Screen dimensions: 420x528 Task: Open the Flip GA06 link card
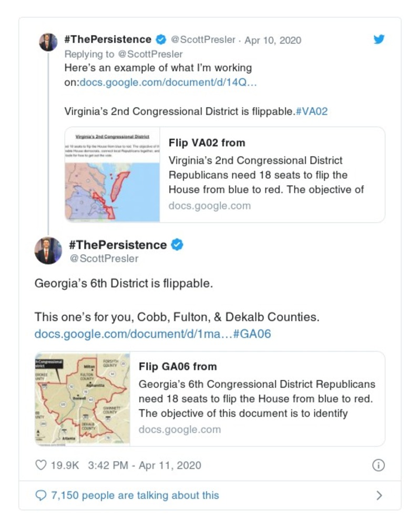pos(257,399)
